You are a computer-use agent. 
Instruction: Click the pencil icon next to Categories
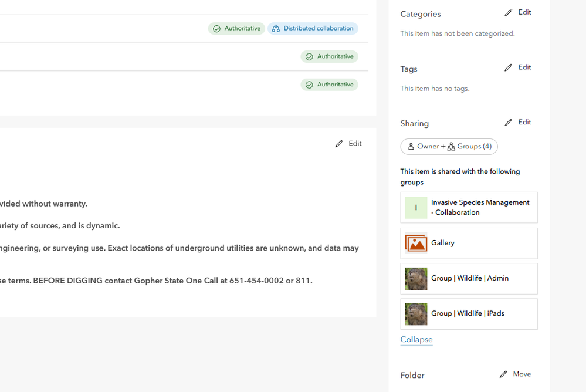(509, 12)
